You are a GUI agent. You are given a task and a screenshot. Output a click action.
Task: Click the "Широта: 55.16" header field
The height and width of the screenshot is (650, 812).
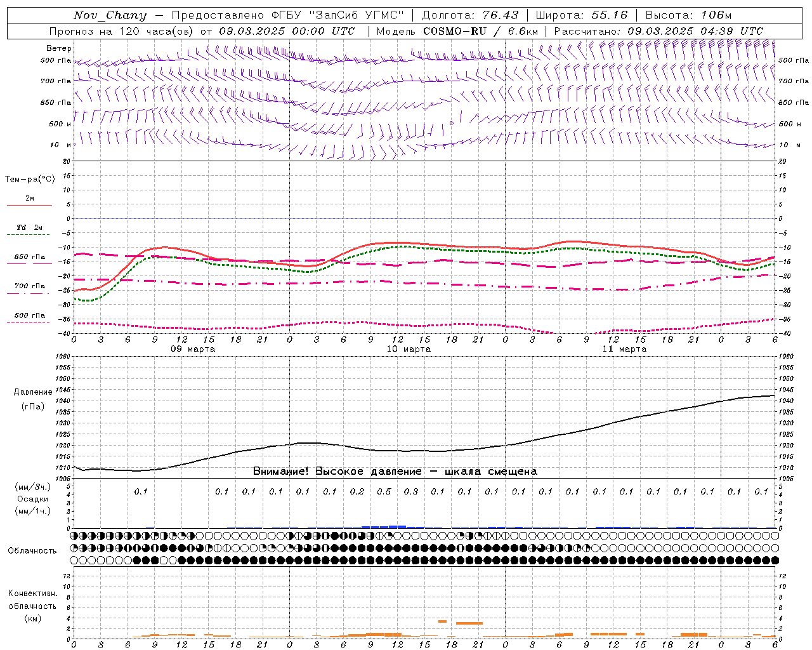[x=582, y=15]
